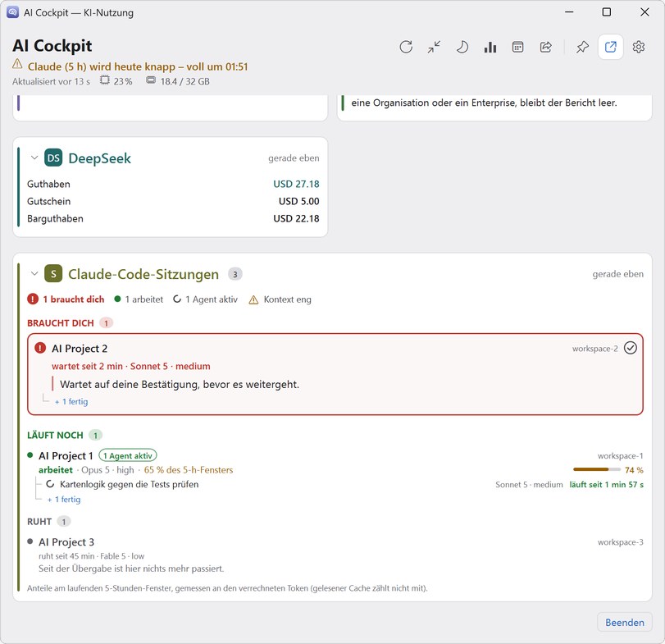Screen dimensions: 665x644
Task: Click the 'workspace-1' label
Action: tap(621, 455)
